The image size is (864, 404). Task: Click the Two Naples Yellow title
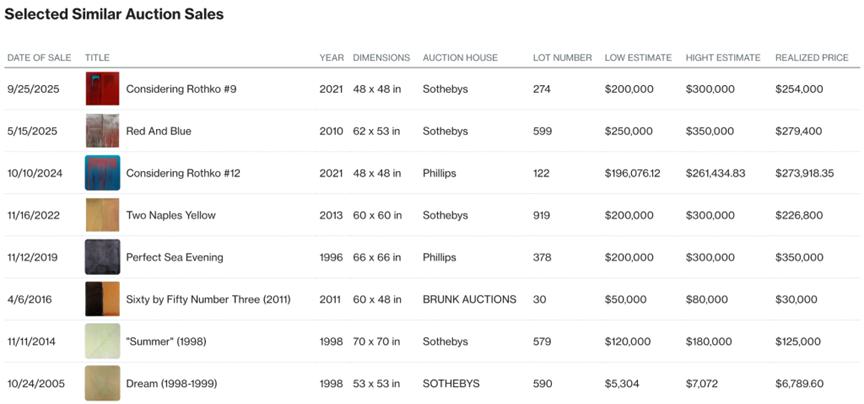tap(170, 215)
